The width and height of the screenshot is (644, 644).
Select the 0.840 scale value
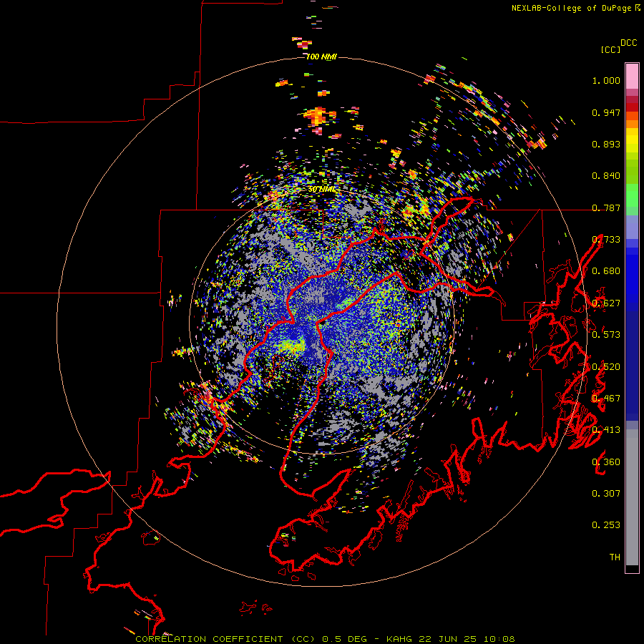pos(606,176)
